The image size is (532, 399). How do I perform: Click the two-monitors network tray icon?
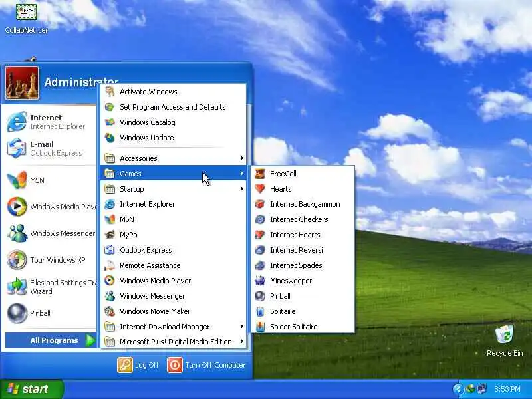(482, 389)
